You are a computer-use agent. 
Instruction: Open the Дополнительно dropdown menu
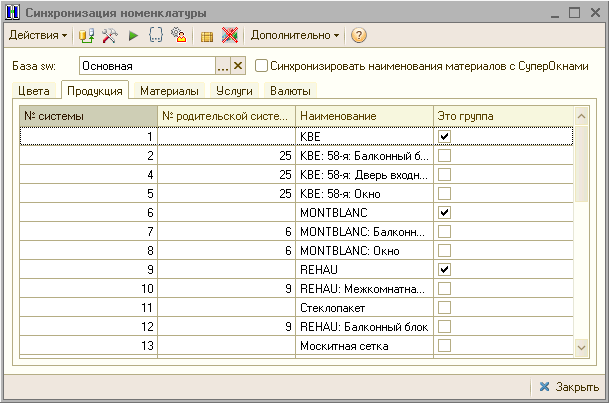pyautogui.click(x=295, y=35)
